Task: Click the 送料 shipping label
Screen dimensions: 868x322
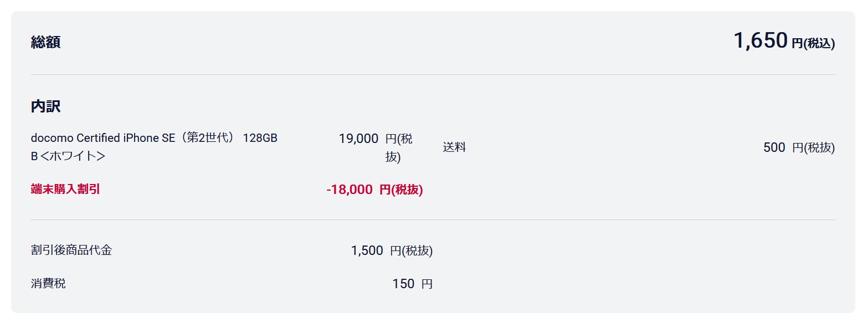Action: pos(454,147)
